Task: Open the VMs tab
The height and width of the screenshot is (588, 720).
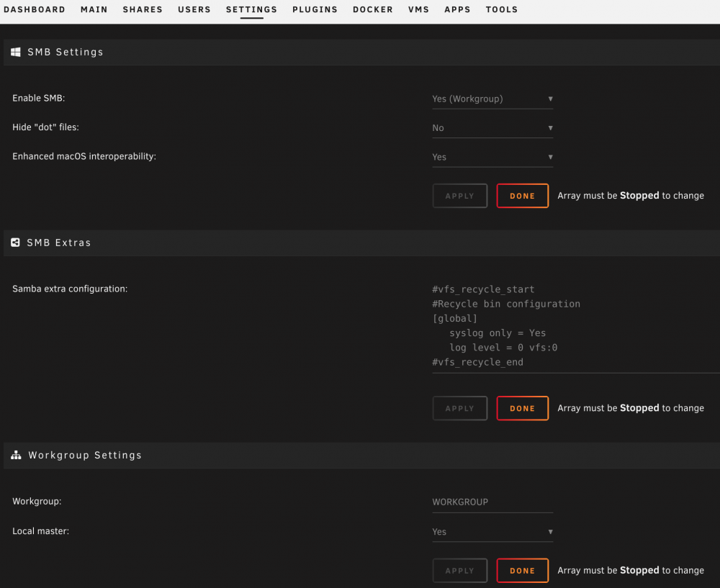Action: [419, 9]
